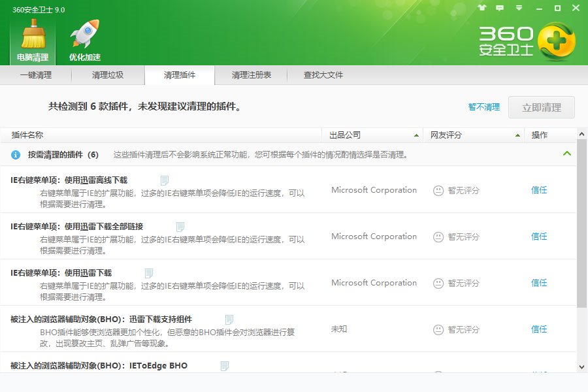Sort by 网友评分 column arrow
This screenshot has height=392, width=588.
[x=517, y=135]
